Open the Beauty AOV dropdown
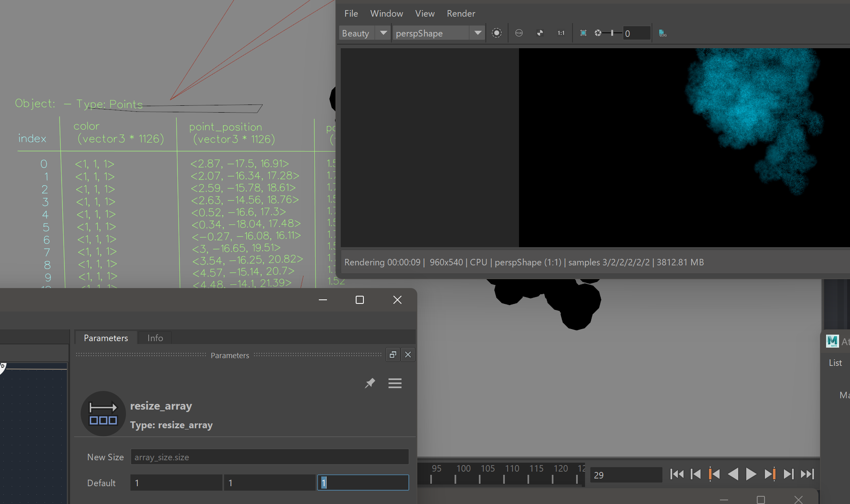The image size is (850, 504). pos(382,33)
